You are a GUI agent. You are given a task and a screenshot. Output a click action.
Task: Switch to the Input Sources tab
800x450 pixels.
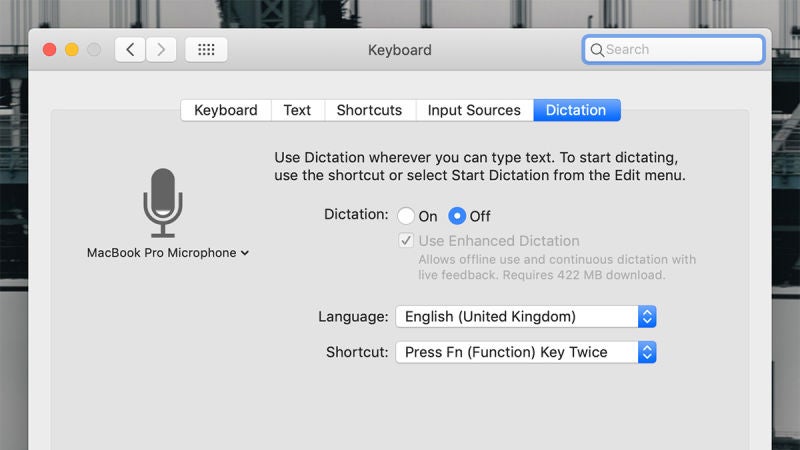click(474, 110)
